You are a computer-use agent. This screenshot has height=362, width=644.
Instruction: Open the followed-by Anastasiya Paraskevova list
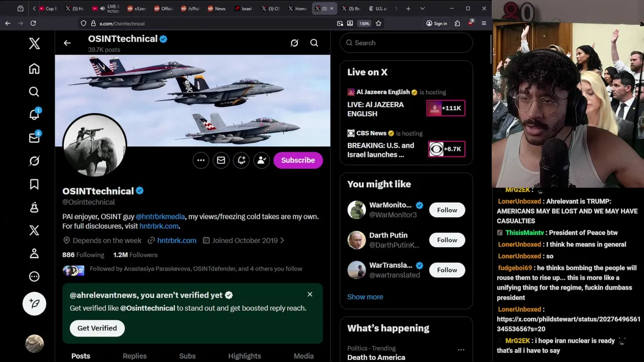tap(196, 269)
